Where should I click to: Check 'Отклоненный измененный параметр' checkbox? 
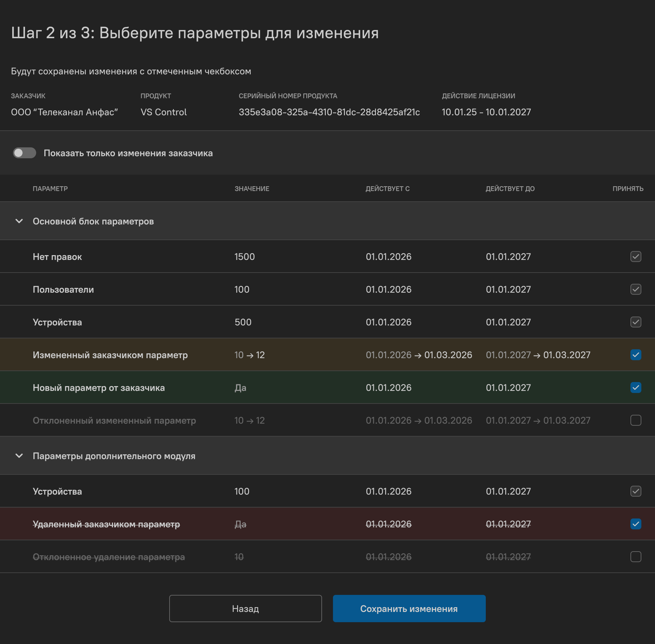[636, 420]
